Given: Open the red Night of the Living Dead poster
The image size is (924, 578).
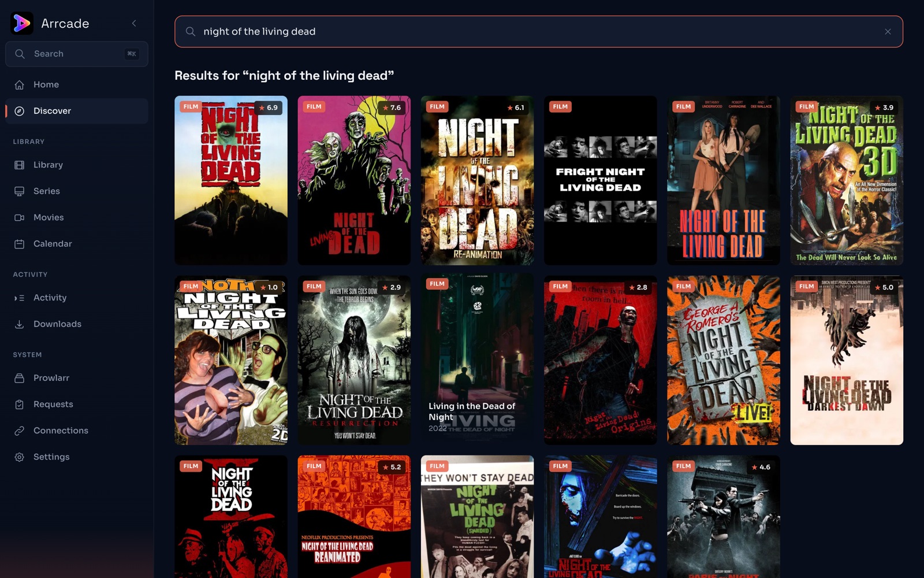Looking at the screenshot, I should [231, 517].
